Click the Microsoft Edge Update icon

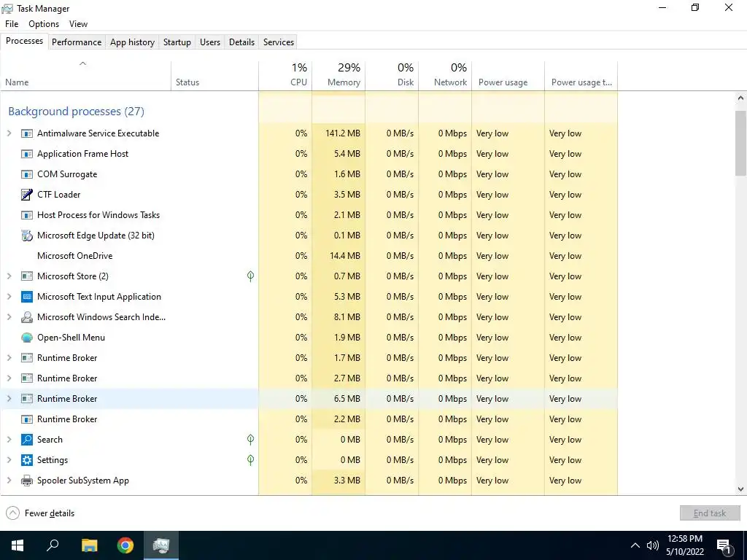pyautogui.click(x=27, y=236)
